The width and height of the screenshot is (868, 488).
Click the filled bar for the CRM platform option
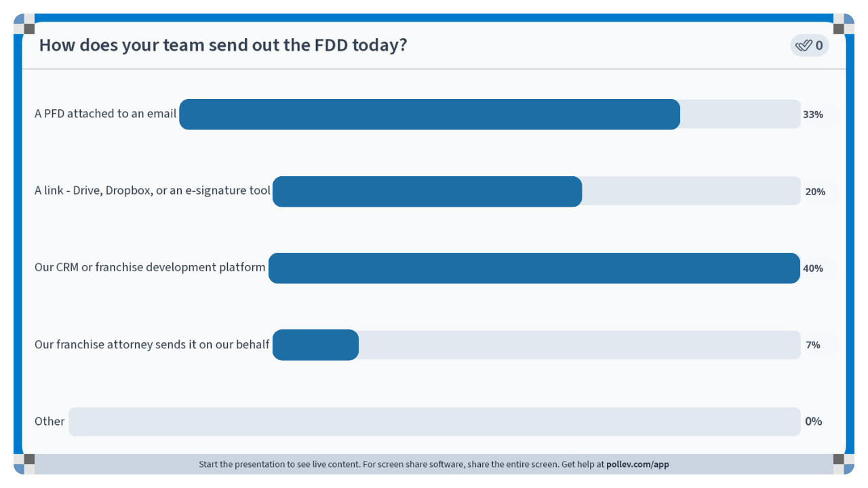point(534,268)
